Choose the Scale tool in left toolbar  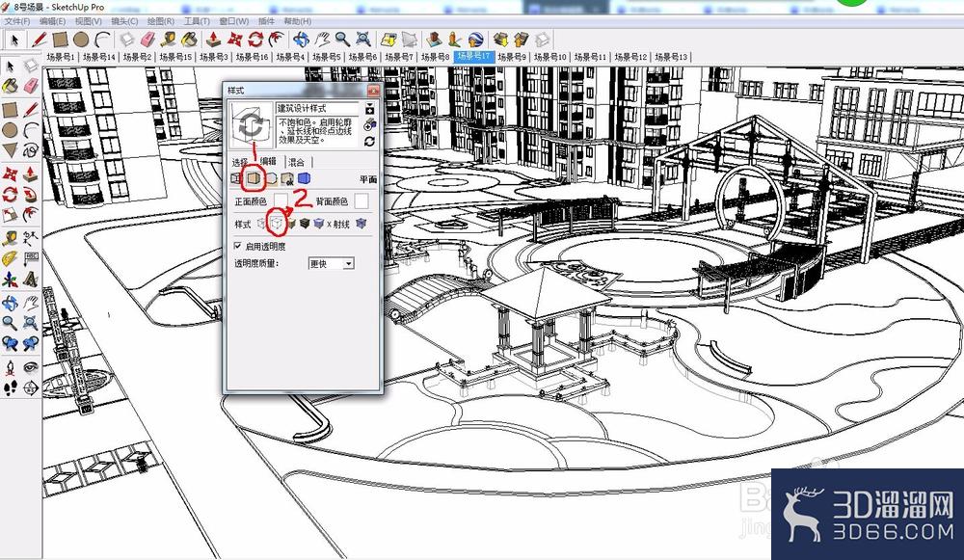pyautogui.click(x=10, y=215)
